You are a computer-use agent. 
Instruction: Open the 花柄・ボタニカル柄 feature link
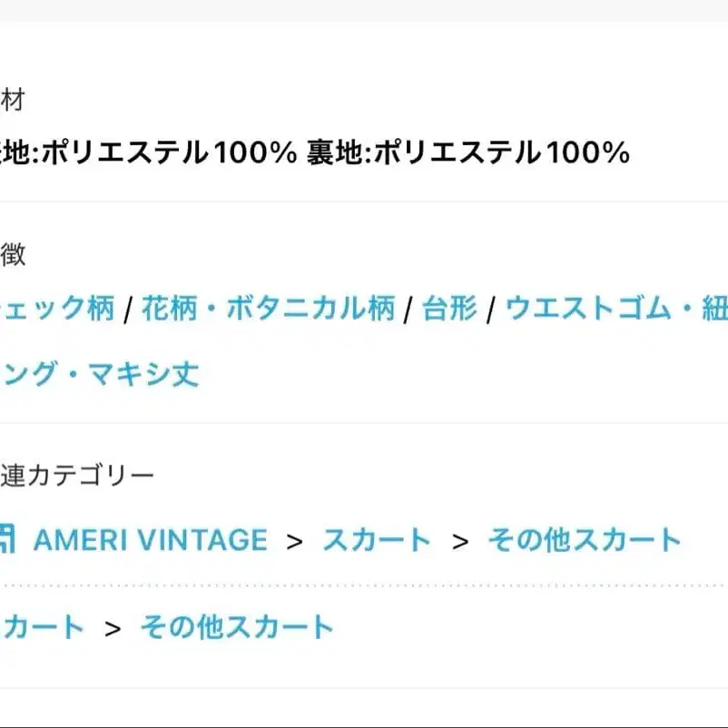pyautogui.click(x=271, y=309)
